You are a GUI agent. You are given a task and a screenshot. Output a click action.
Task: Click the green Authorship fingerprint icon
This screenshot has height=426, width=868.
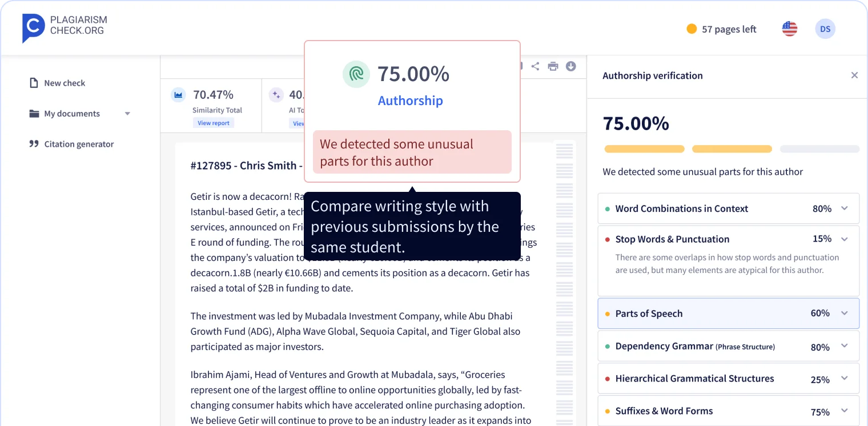point(356,74)
